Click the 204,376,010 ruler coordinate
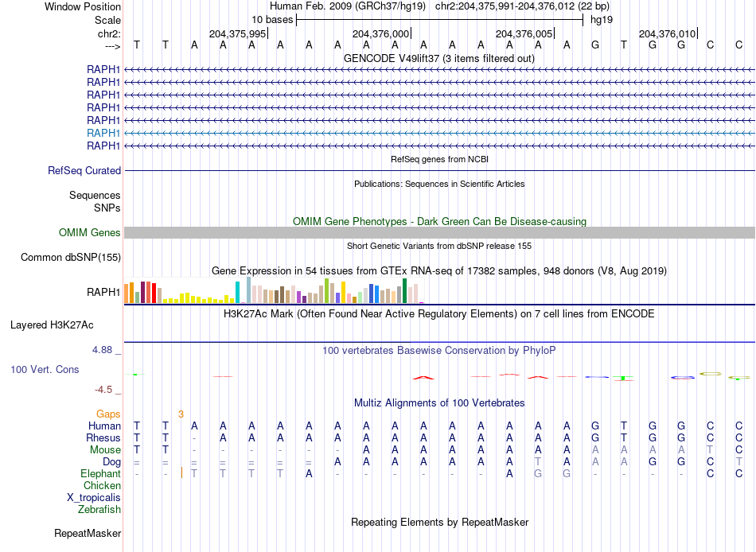The image size is (756, 552). (667, 33)
